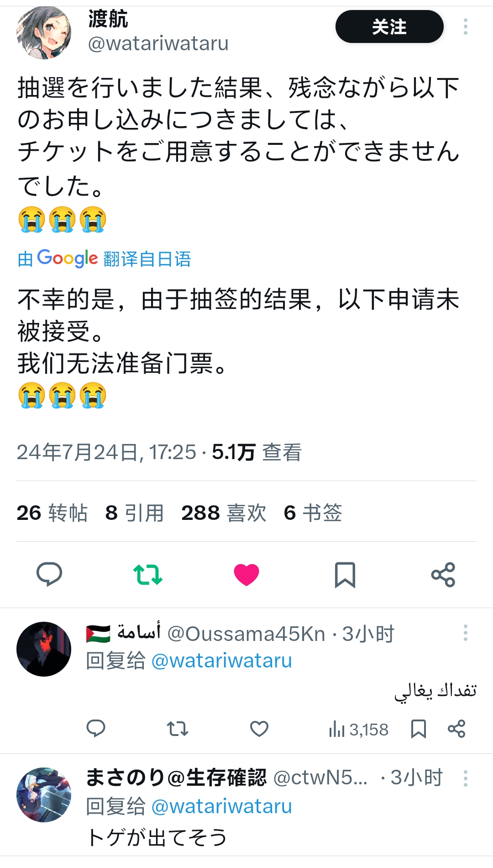Reply to Oussama45Kn's comment

[96, 729]
